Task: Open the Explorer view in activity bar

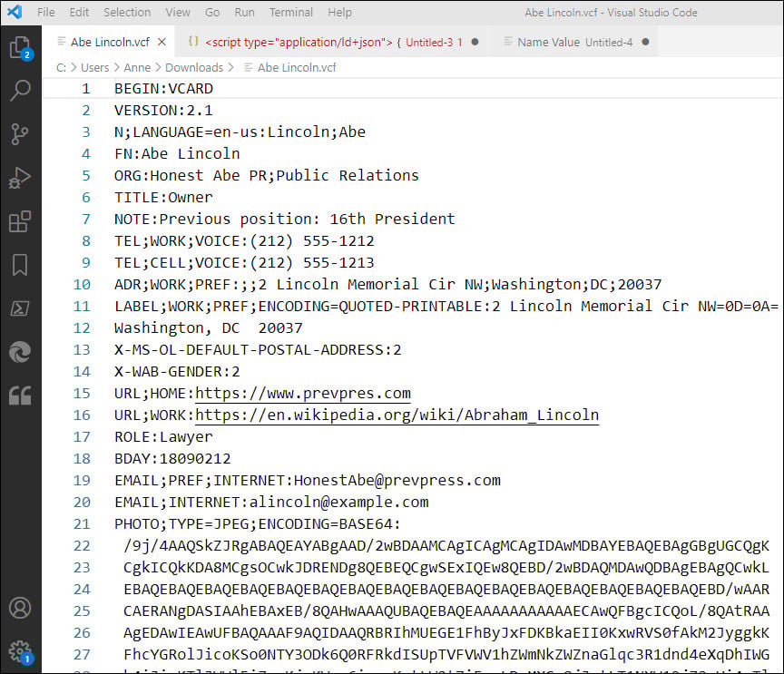Action: pyautogui.click(x=20, y=48)
